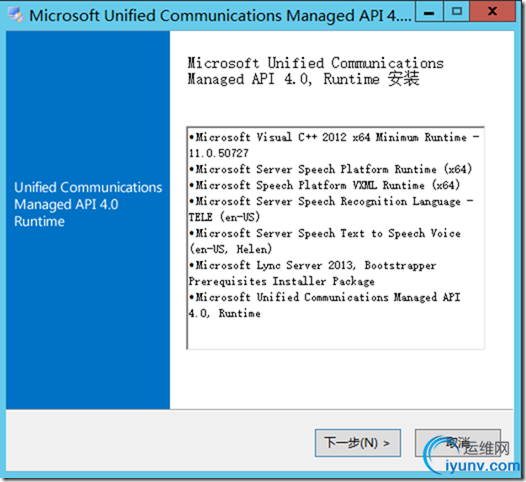The height and width of the screenshot is (482, 526).
Task: Select the UCMA 4.0 Runtime list entry
Action: (324, 305)
